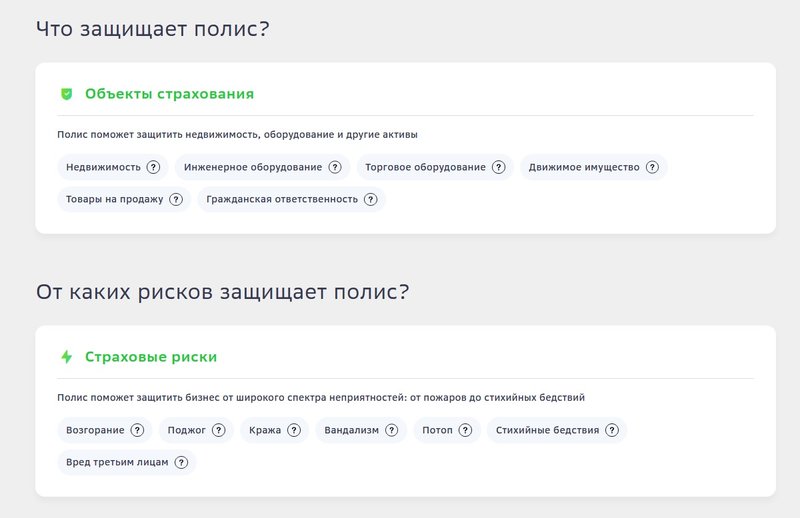This screenshot has height=518, width=800.
Task: Click the question mark for Стихийные бедствия
Action: pyautogui.click(x=612, y=430)
